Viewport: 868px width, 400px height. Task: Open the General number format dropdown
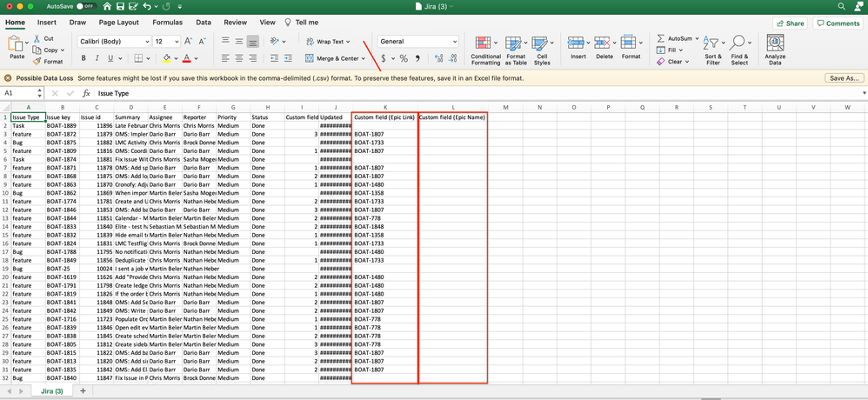[x=418, y=42]
